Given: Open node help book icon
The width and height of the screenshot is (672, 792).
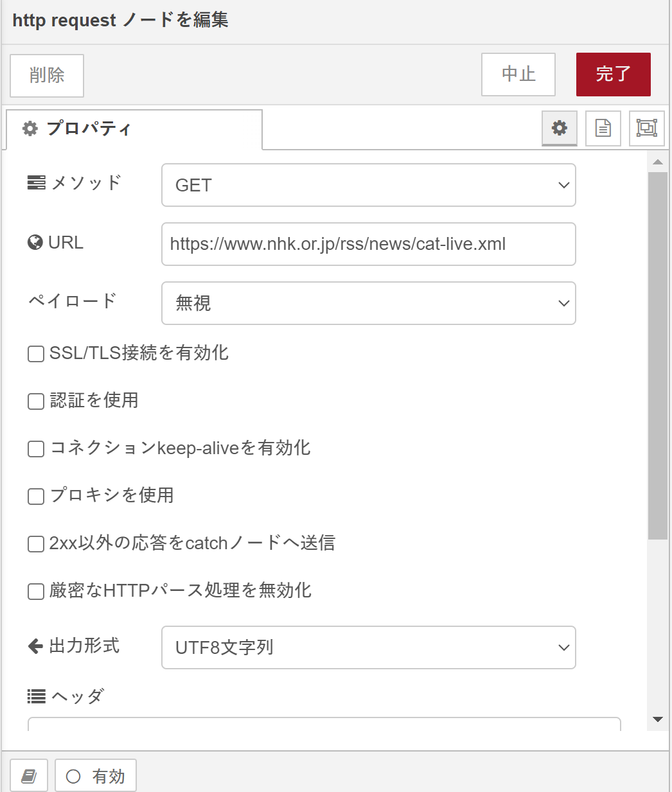Looking at the screenshot, I should (29, 776).
